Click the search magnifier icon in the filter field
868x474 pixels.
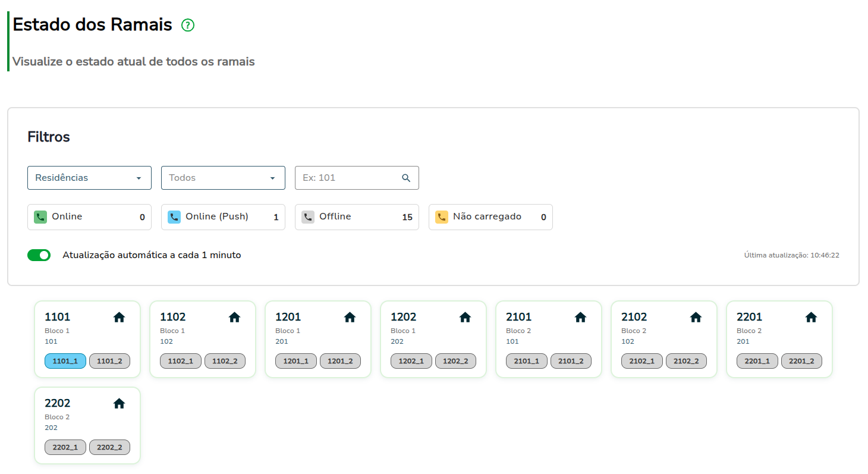406,178
